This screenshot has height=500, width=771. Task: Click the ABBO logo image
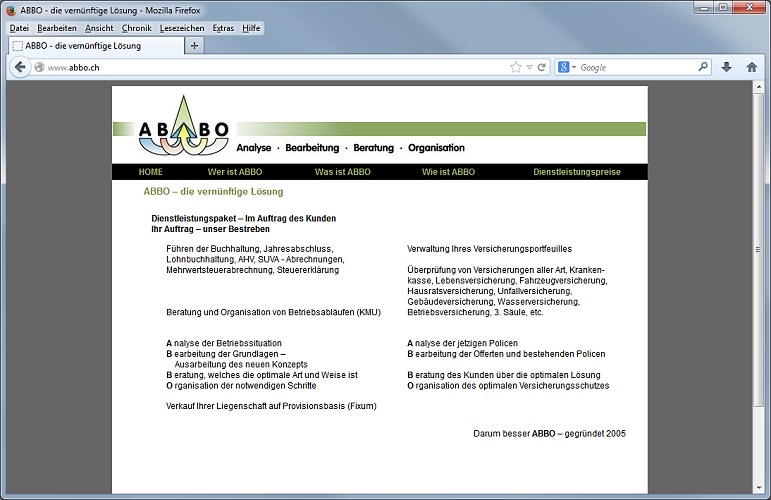183,126
